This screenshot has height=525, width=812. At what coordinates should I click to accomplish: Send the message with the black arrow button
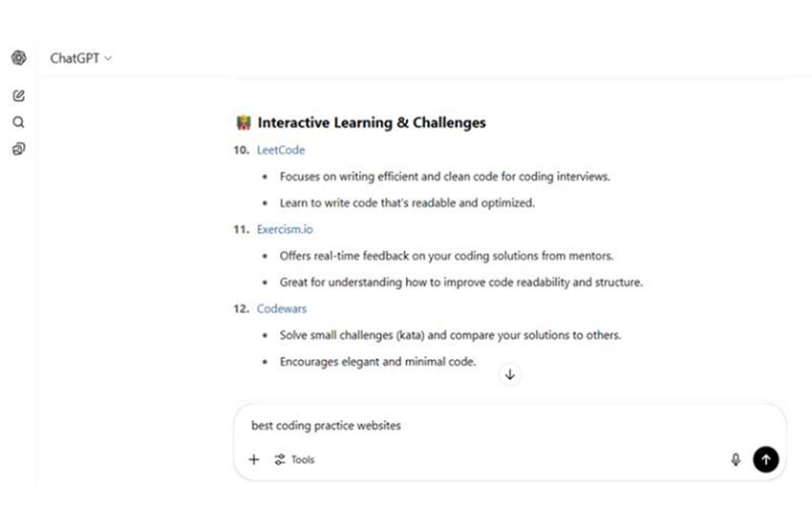pyautogui.click(x=765, y=459)
